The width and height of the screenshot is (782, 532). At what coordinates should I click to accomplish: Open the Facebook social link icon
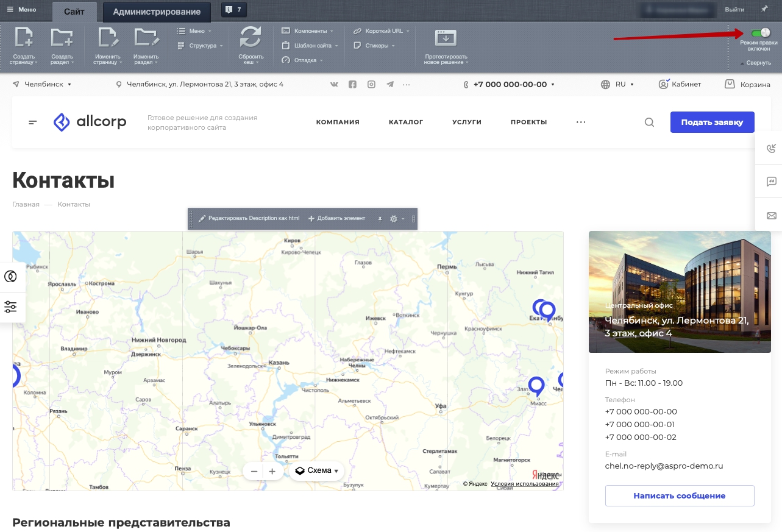[x=352, y=85]
